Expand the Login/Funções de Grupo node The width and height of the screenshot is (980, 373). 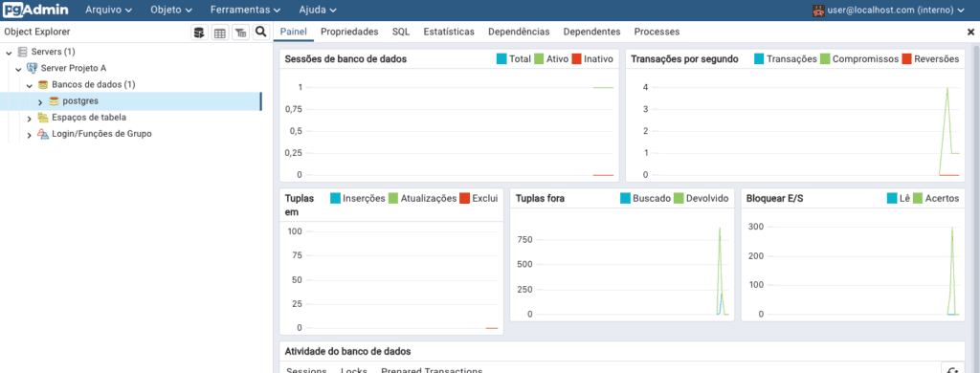tap(30, 134)
